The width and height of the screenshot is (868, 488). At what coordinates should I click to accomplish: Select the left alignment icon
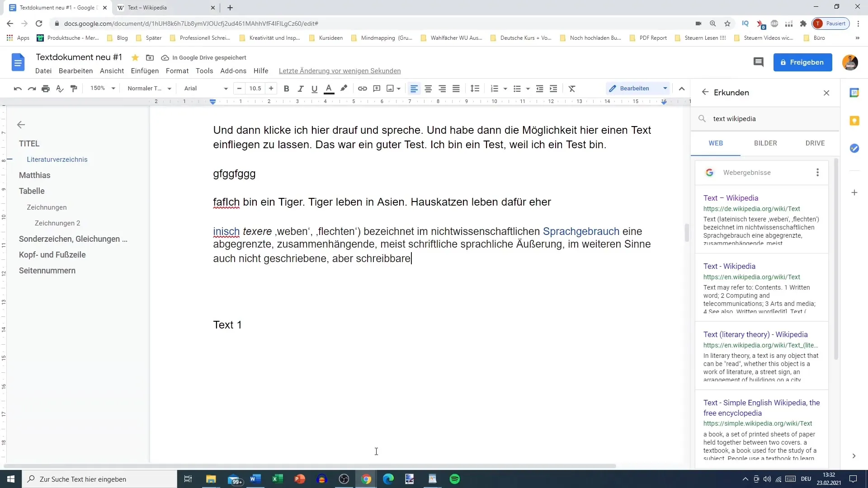pos(414,88)
